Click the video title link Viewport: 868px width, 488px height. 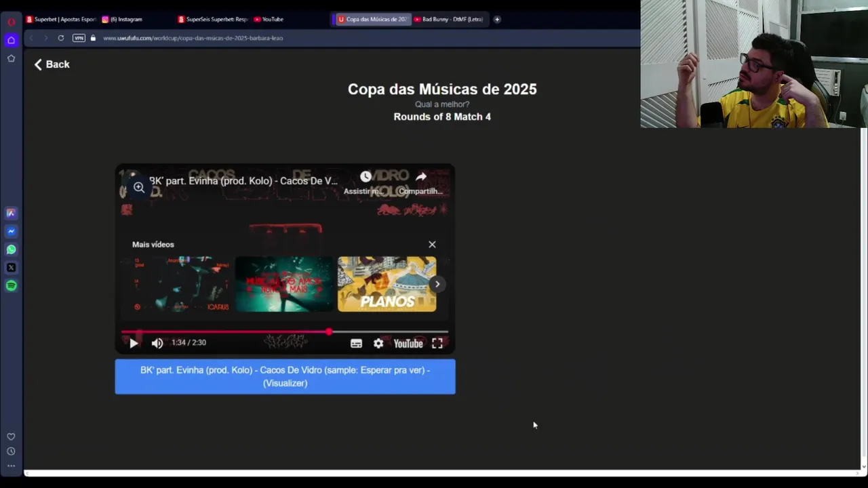tap(243, 181)
